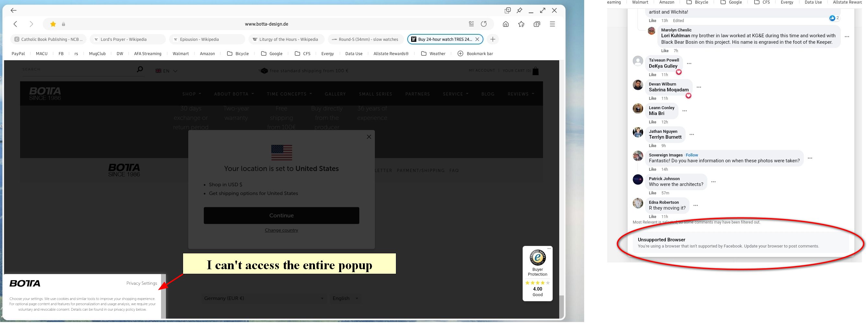Image resolution: width=868 pixels, height=323 pixels.
Task: Open the Vivaldi hamburger menu
Action: pyautogui.click(x=552, y=24)
